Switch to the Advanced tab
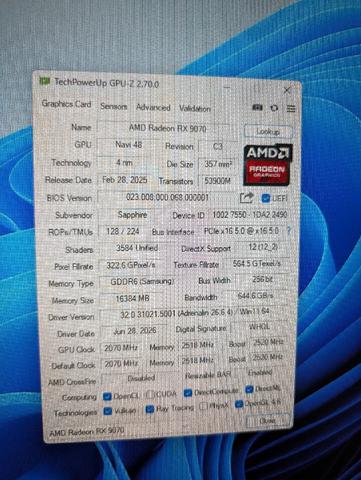 [x=153, y=107]
